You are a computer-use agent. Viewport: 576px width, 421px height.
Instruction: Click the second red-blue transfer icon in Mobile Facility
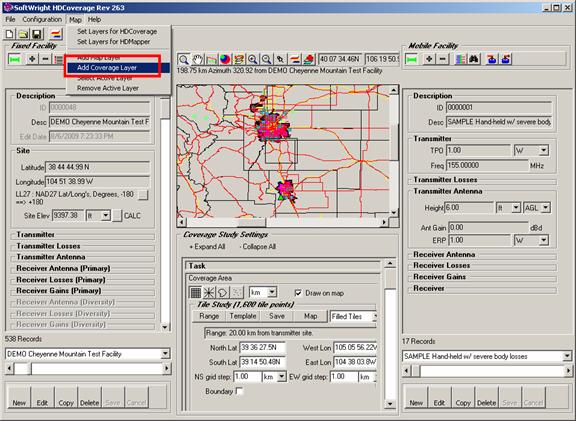point(506,59)
